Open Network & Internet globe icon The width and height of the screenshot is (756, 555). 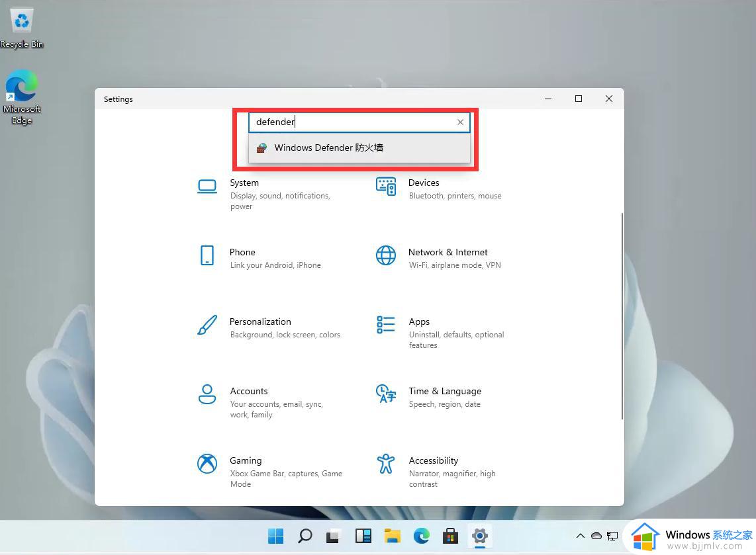pos(386,255)
